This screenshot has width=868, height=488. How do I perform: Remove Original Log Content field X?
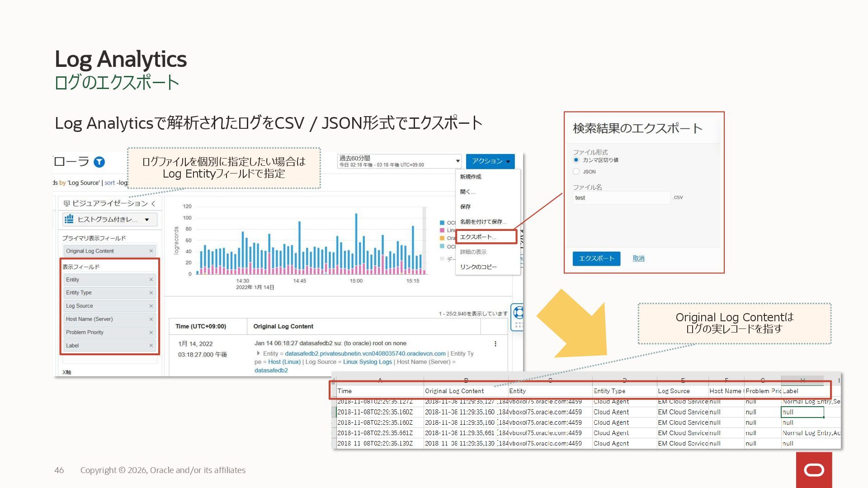151,251
